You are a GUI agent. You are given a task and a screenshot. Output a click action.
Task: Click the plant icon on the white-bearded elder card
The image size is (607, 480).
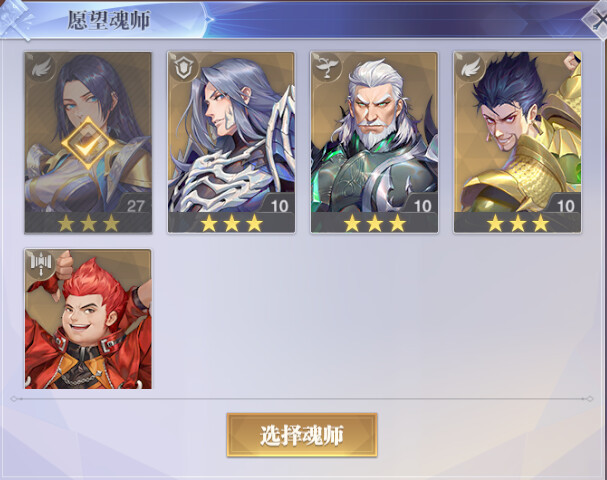326,69
